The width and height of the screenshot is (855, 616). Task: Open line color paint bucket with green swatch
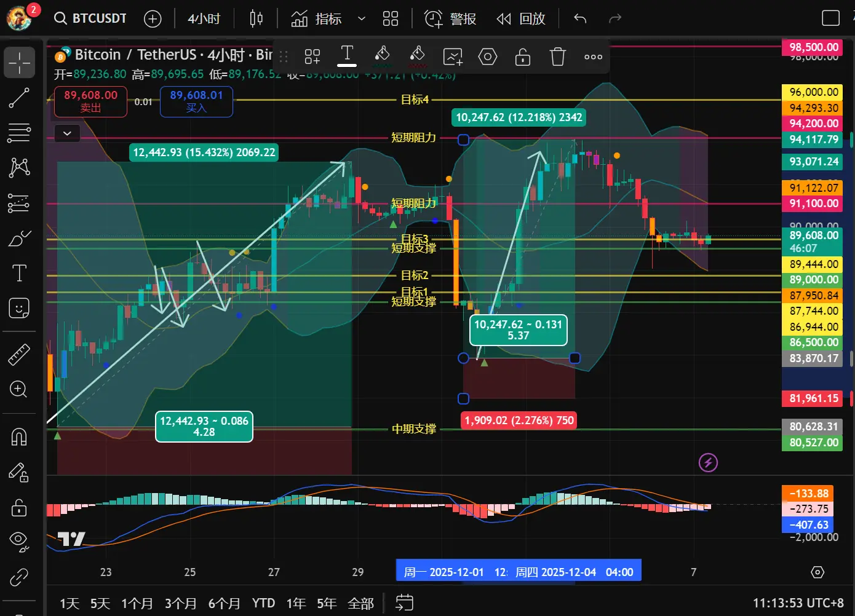pyautogui.click(x=383, y=57)
